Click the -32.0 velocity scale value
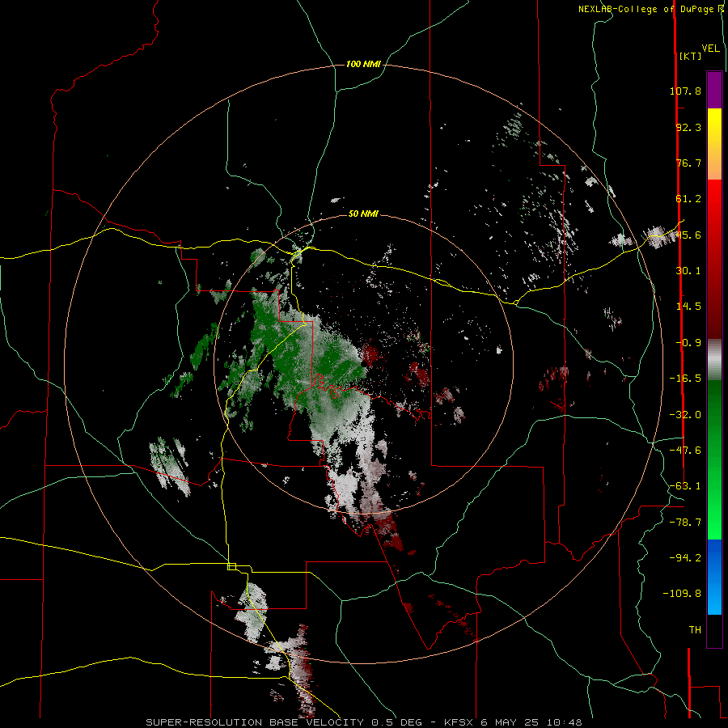 click(685, 415)
